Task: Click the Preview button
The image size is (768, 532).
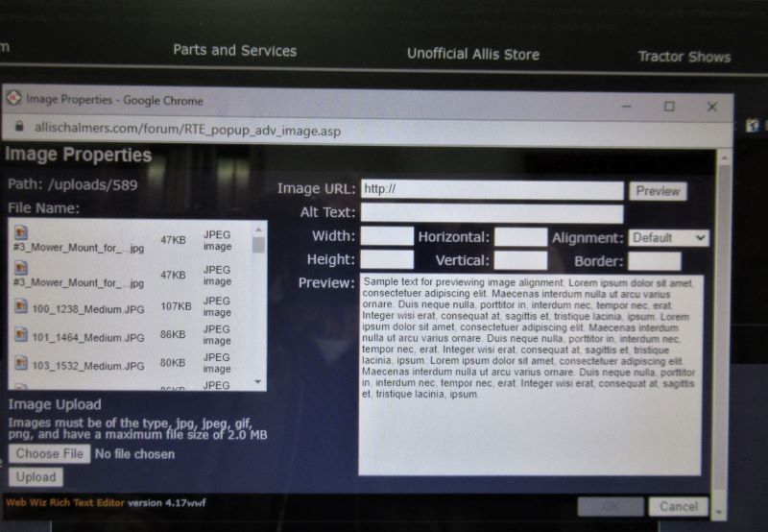Action: [x=658, y=191]
